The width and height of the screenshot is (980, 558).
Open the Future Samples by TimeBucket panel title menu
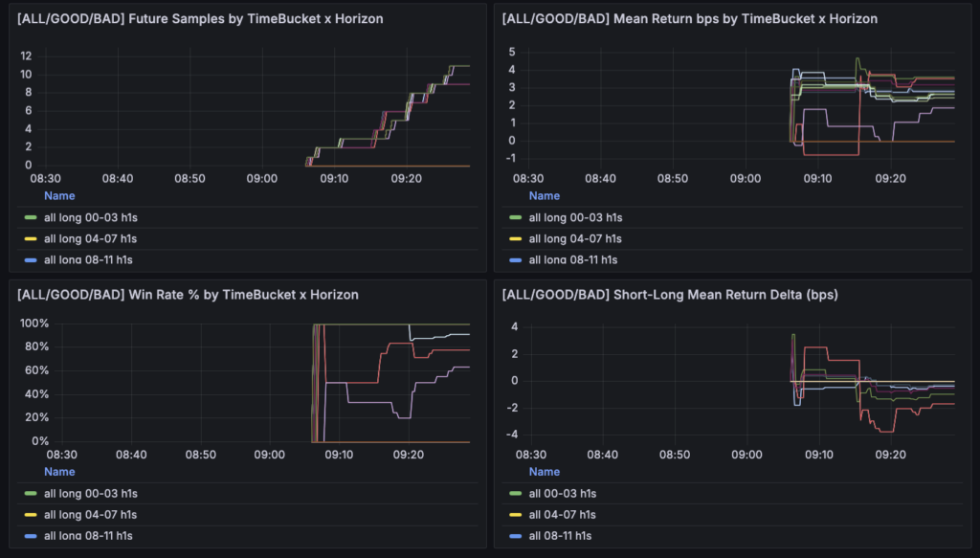(x=200, y=19)
